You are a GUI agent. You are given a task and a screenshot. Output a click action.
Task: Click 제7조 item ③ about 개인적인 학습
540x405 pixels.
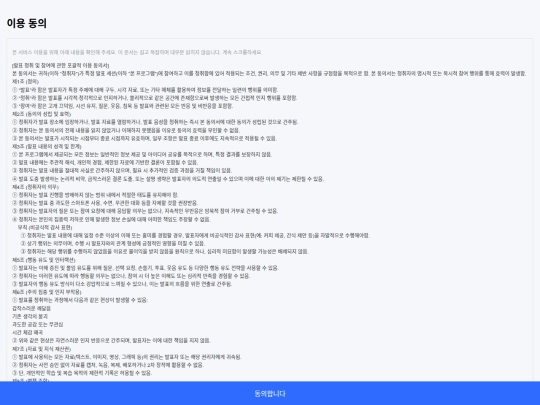(x=82, y=373)
